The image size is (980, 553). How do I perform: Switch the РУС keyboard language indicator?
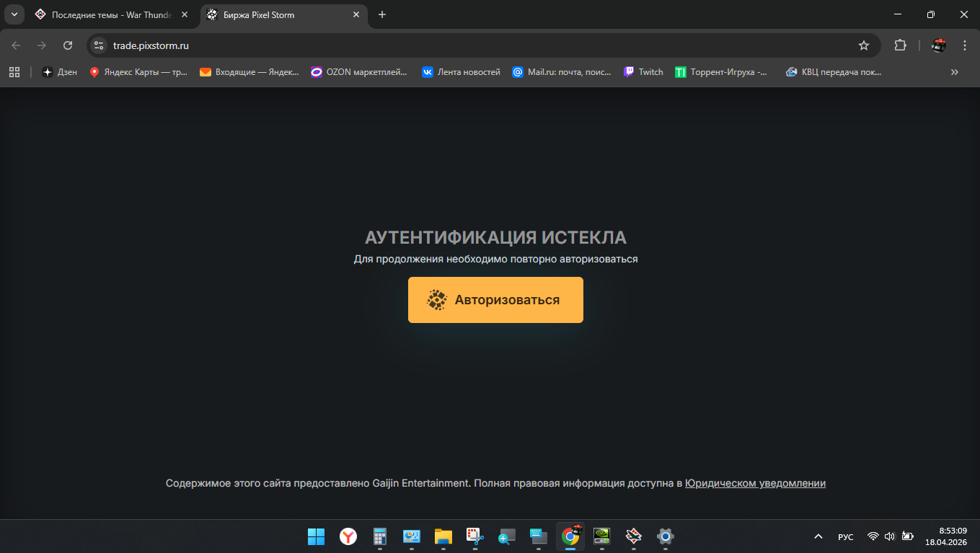coord(845,536)
